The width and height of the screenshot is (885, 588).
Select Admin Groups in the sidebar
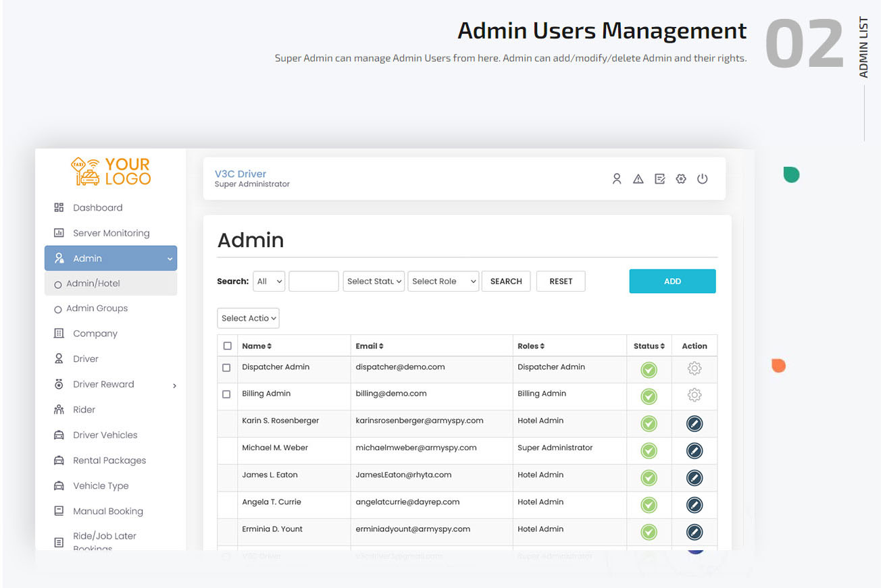coord(97,308)
